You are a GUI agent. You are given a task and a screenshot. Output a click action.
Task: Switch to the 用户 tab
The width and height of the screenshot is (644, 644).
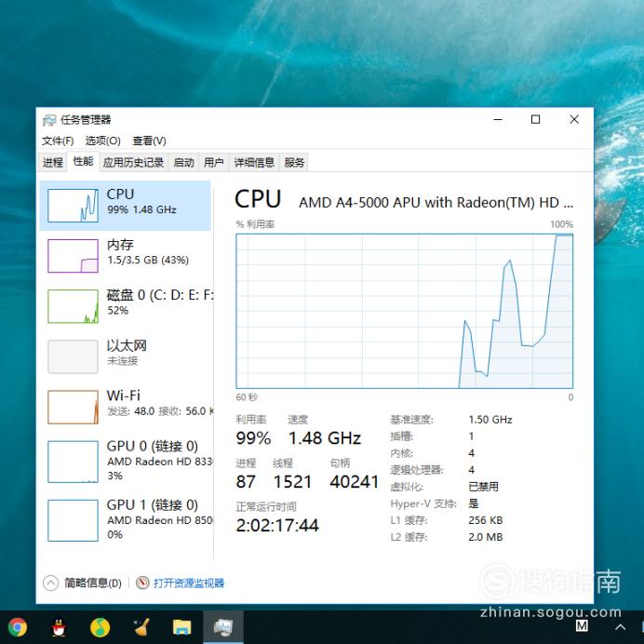click(x=213, y=163)
